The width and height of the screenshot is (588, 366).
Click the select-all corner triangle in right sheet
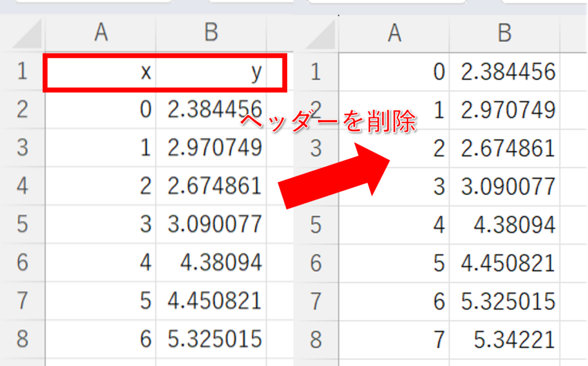pyautogui.click(x=322, y=36)
